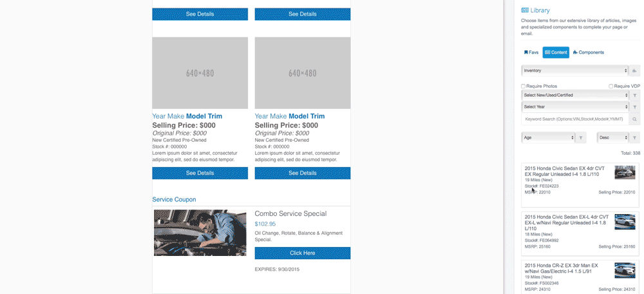Viewport: 644px width, 294px height.
Task: Click the component icon beside Inventory dropdown
Action: pos(634,71)
